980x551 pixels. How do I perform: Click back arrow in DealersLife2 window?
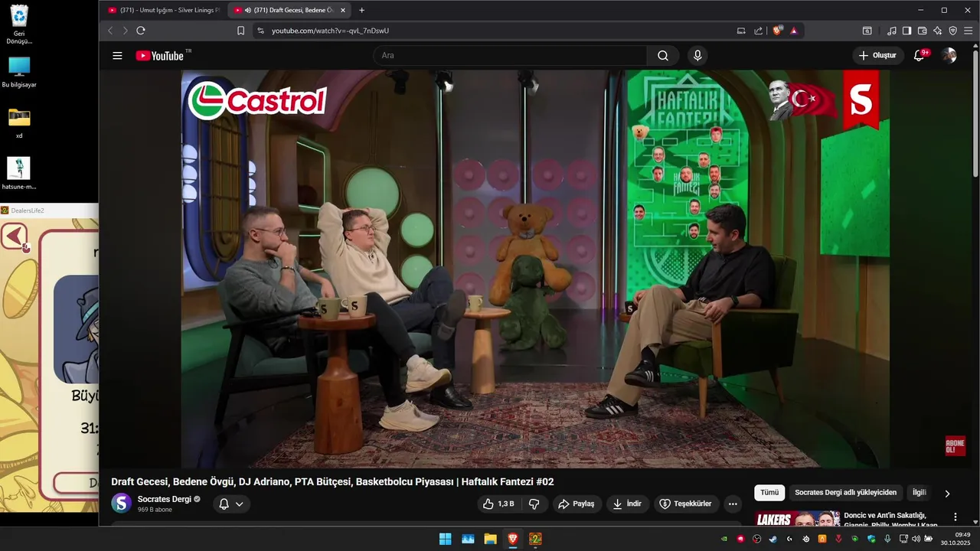pos(15,236)
